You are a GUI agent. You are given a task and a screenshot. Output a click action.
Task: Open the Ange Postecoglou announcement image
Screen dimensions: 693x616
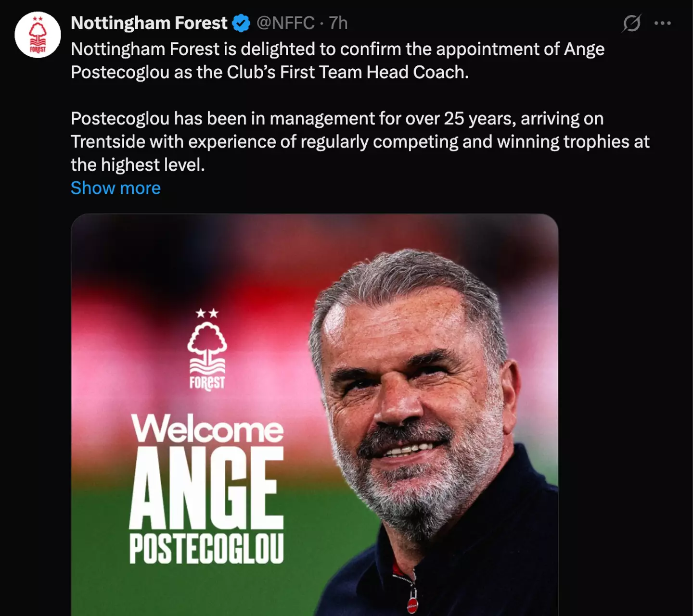(x=313, y=414)
